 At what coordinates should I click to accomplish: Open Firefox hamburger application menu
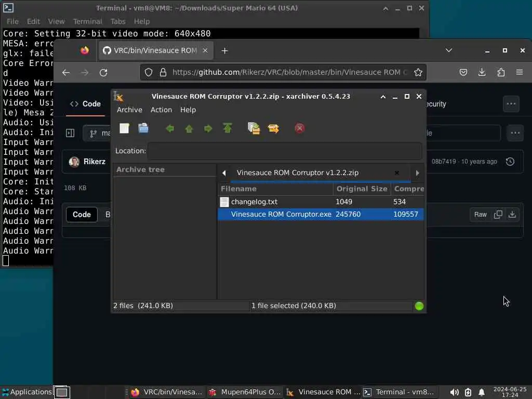coord(520,72)
